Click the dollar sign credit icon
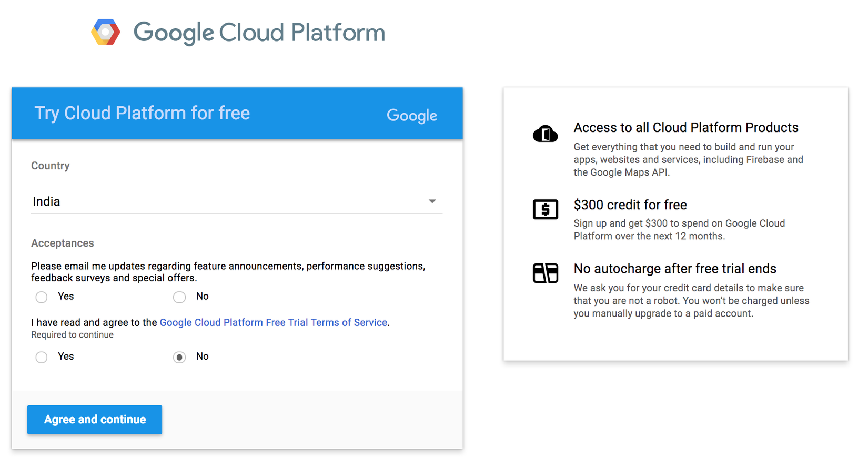868x458 pixels. pos(545,209)
